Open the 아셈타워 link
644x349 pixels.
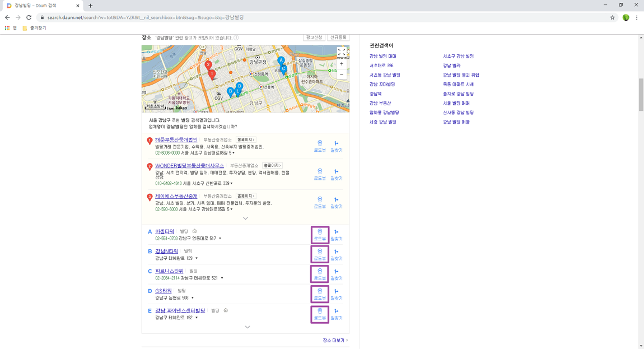click(165, 231)
